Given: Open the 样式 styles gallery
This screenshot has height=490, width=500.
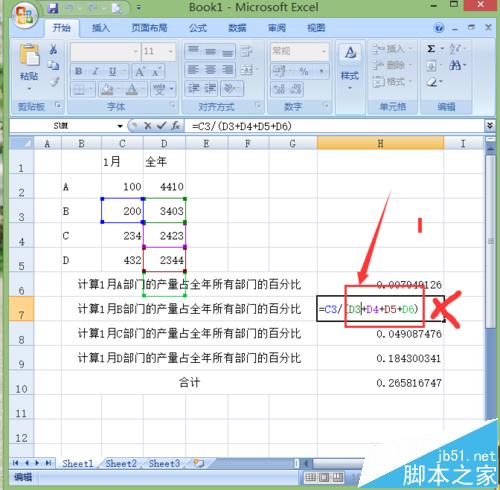Looking at the screenshot, I should pyautogui.click(x=350, y=67).
